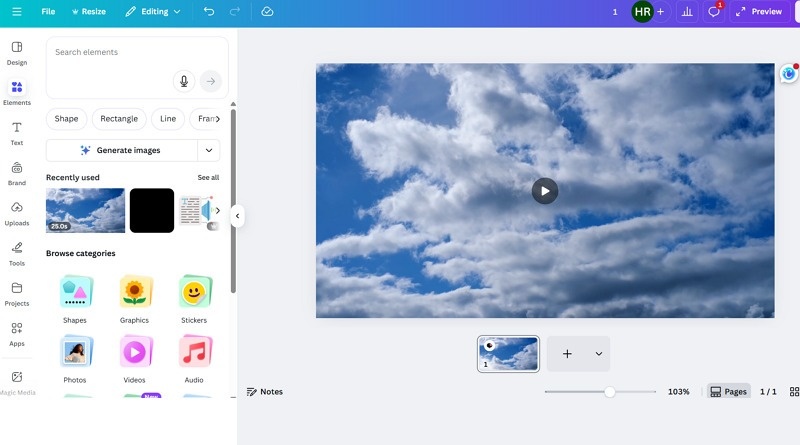Switch to the Text tab
Screen dimensions: 800x445
[x=17, y=134]
